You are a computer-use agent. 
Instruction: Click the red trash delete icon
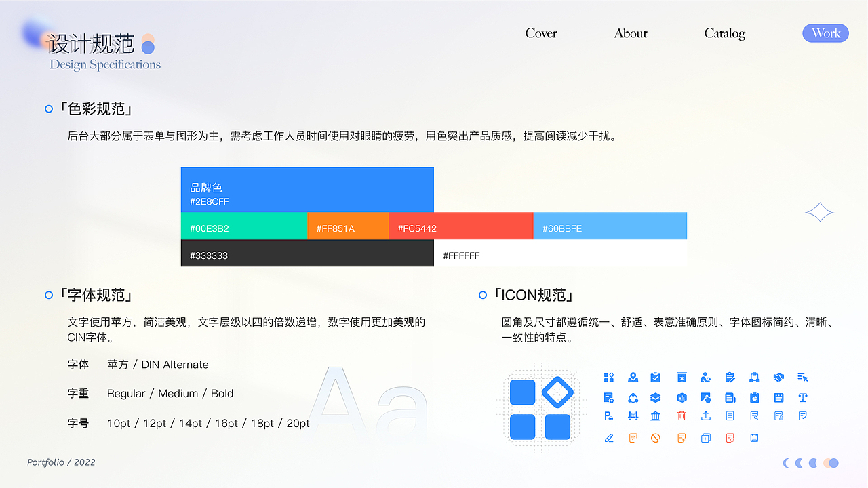(682, 415)
